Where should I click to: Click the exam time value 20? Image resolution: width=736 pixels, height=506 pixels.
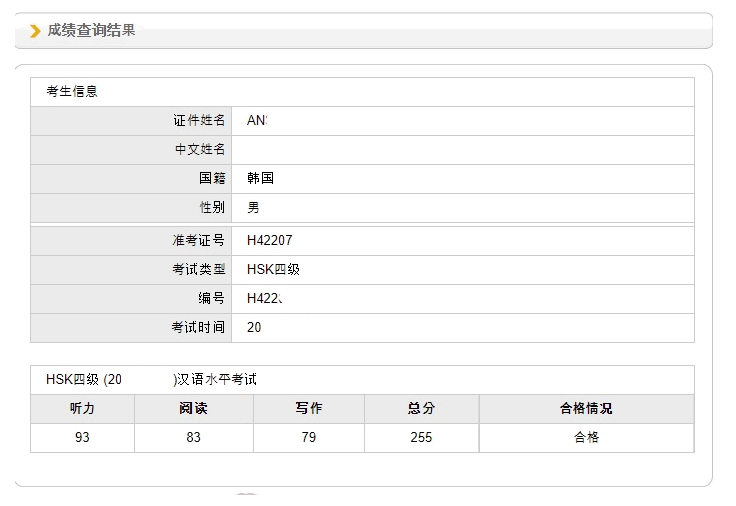(254, 327)
